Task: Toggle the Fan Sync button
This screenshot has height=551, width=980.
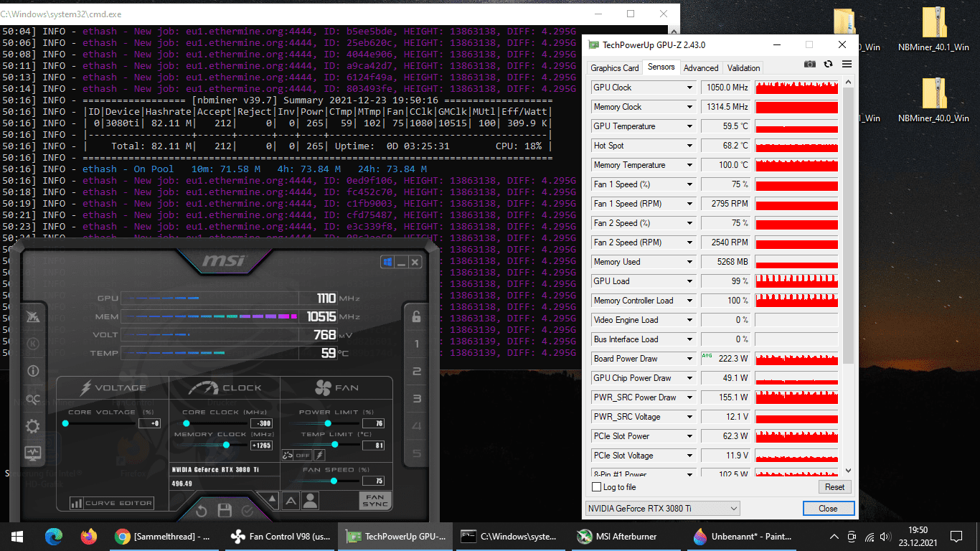Action: [375, 501]
